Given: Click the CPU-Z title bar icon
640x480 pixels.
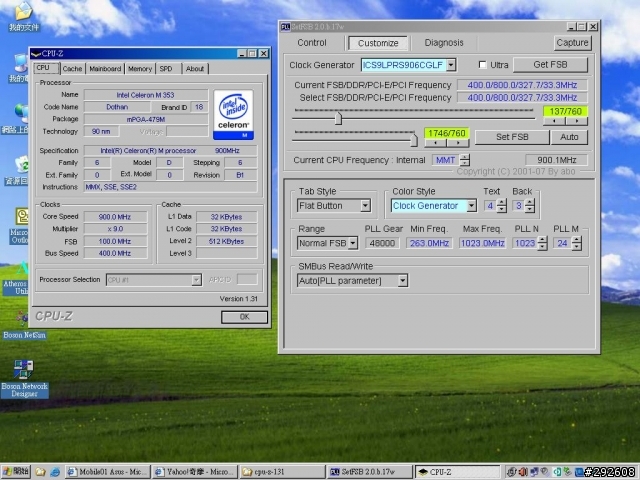Looking at the screenshot, I should click(36, 53).
